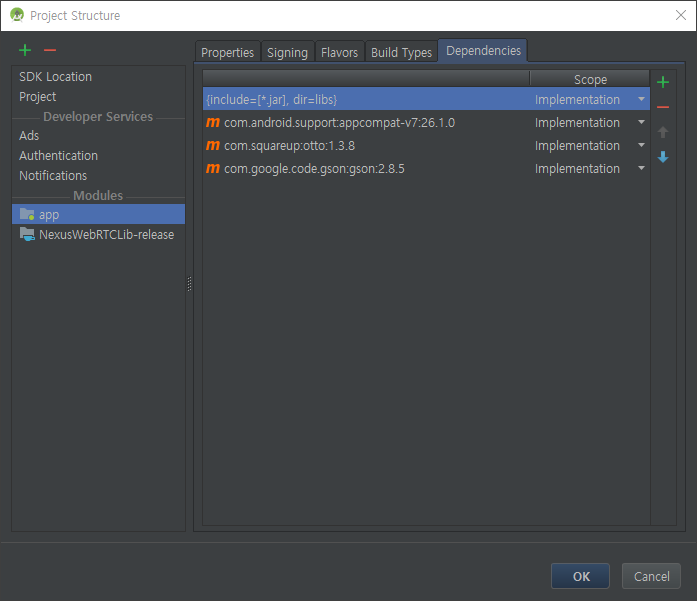
Task: Open Authentication developer service
Action: [x=98, y=156]
